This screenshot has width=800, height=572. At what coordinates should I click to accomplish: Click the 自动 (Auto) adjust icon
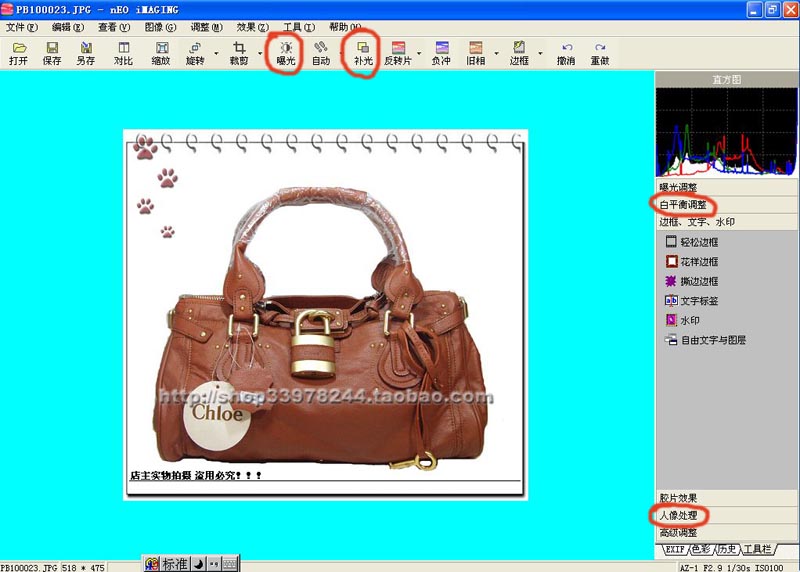pyautogui.click(x=321, y=54)
